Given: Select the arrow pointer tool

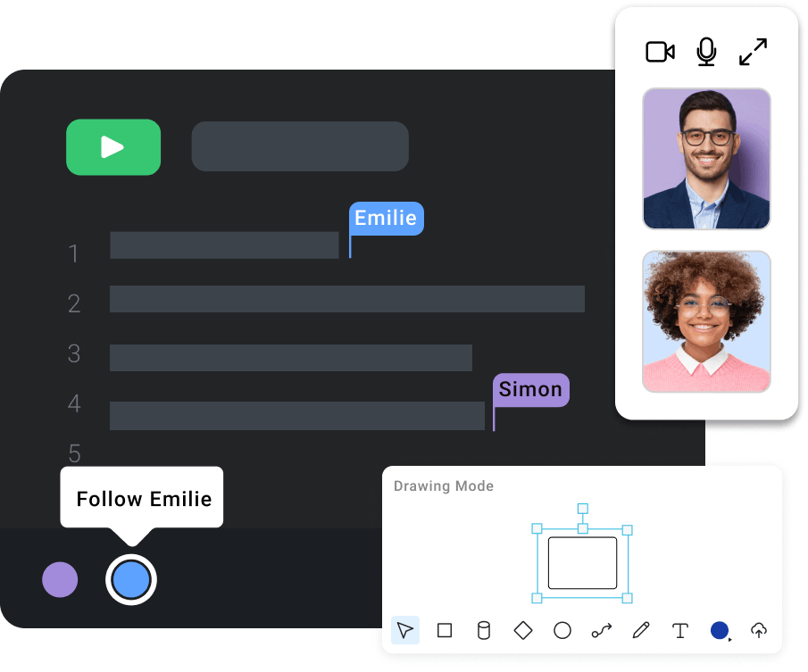Looking at the screenshot, I should [x=405, y=631].
